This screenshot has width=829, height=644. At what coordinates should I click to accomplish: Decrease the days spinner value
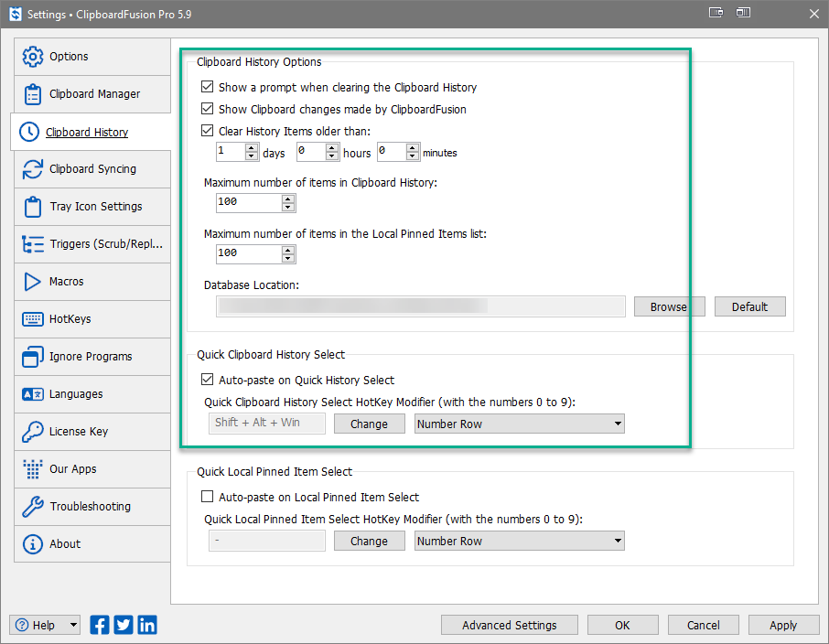(252, 156)
